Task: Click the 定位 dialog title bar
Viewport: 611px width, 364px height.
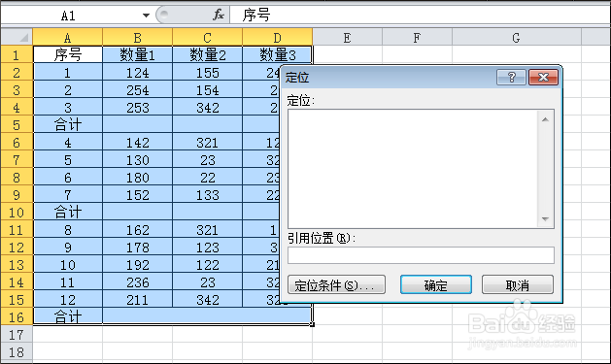Action: pyautogui.click(x=390, y=77)
